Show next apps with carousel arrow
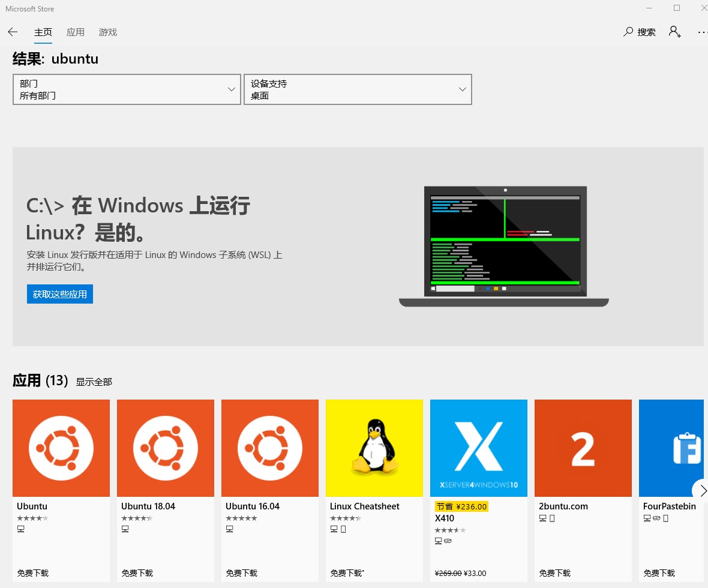The width and height of the screenshot is (708, 588). click(701, 490)
